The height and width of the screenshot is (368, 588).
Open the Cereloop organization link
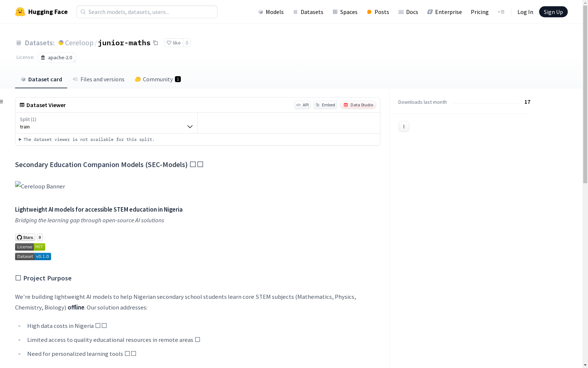click(79, 43)
